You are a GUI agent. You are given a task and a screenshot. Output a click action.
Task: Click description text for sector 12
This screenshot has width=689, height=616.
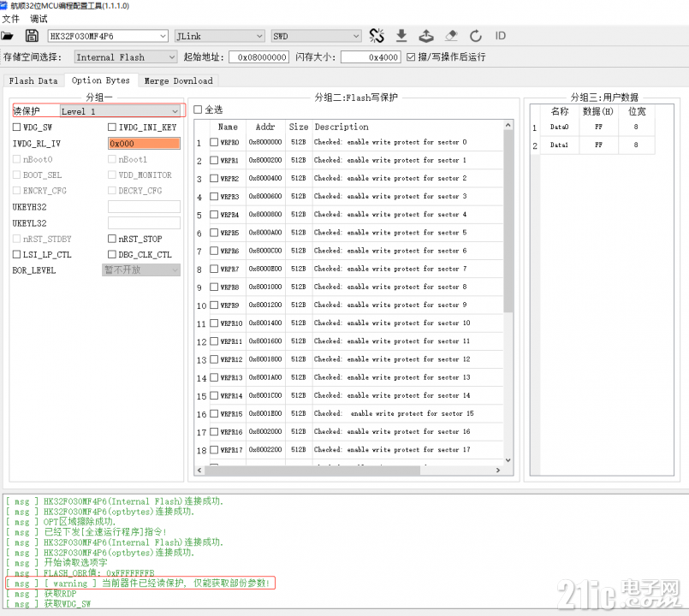392,359
